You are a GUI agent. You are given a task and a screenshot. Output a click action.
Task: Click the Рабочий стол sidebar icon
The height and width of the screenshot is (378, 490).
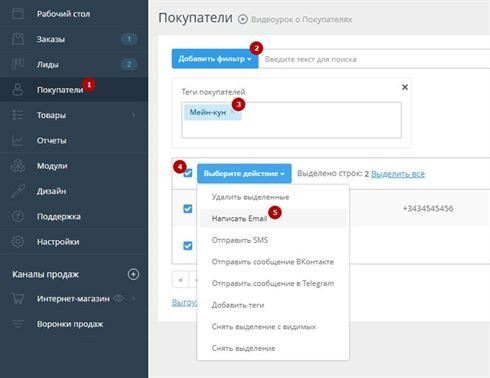tap(18, 14)
